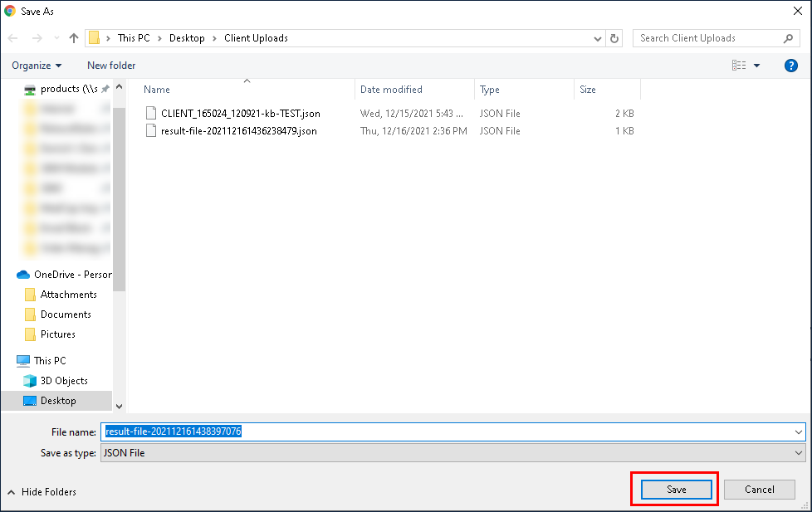Image resolution: width=812 pixels, height=512 pixels.
Task: Open the Help question mark icon
Action: click(790, 66)
